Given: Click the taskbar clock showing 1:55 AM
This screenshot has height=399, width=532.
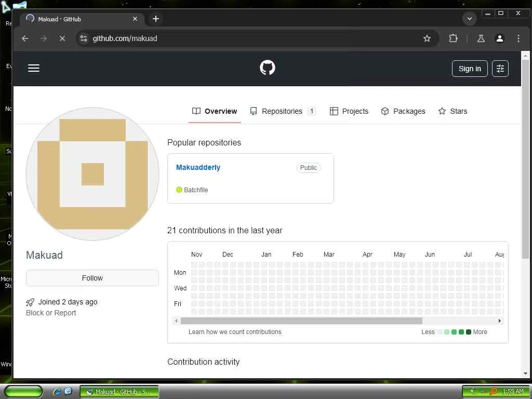Looking at the screenshot, I should [513, 392].
